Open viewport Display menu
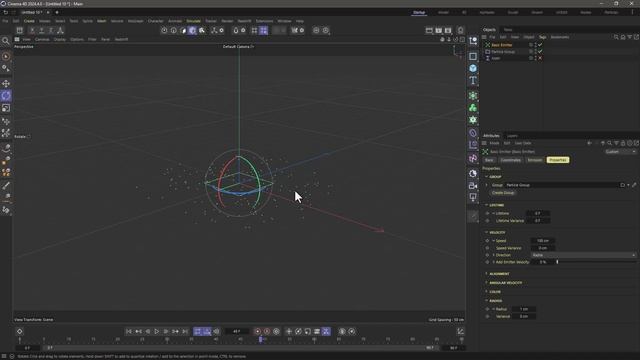640x360 pixels. (60, 40)
